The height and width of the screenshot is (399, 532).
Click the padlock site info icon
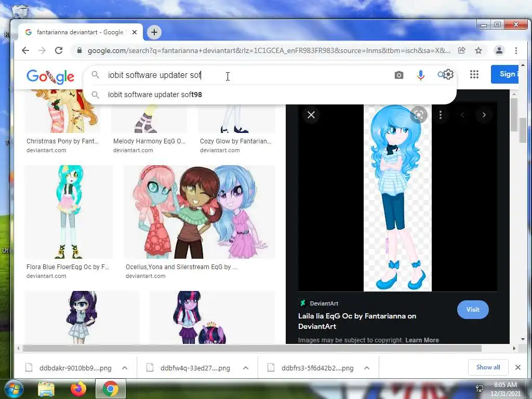tap(79, 50)
